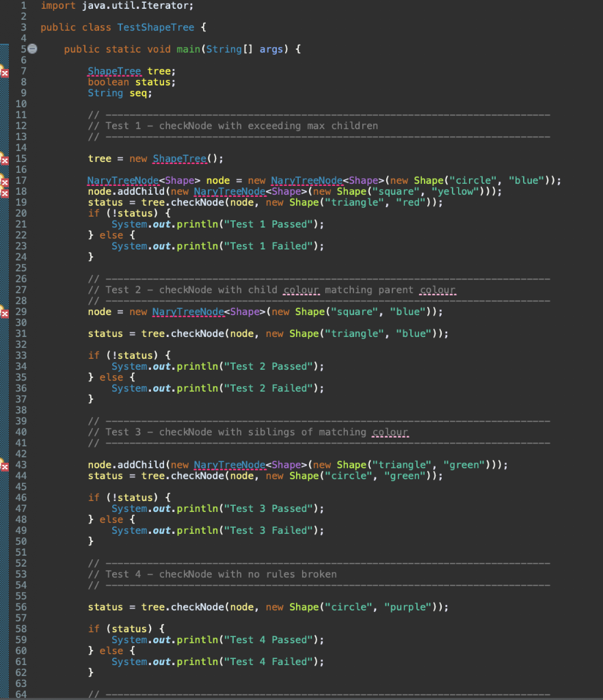Click the method name main on line 5
Screen dimensions: 603x700
click(x=189, y=49)
